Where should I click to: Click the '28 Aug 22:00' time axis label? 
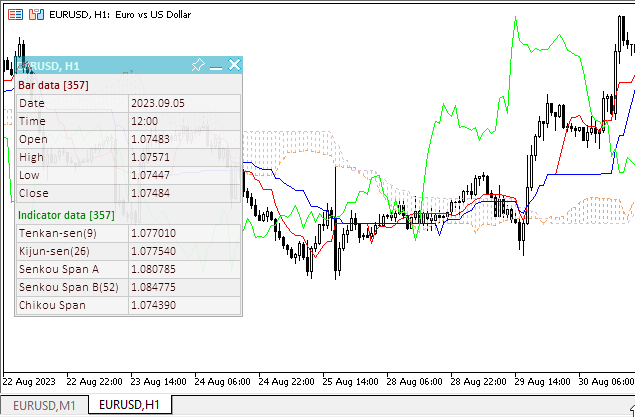click(478, 382)
